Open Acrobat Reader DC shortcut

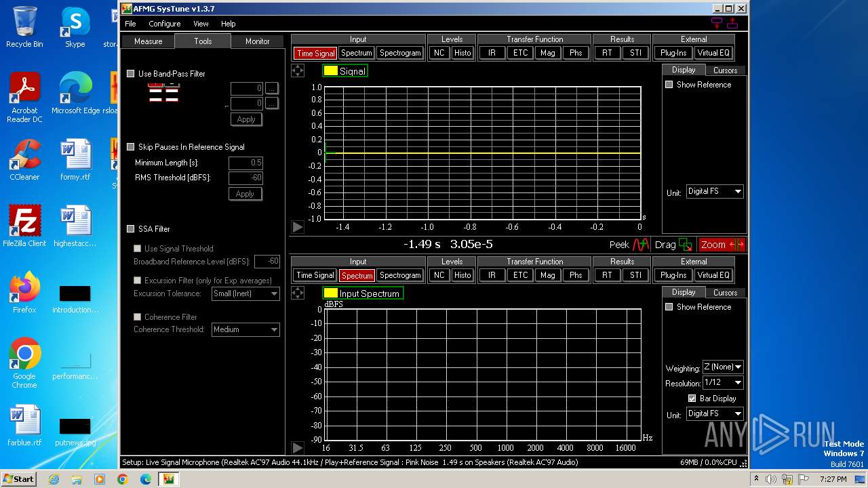pyautogui.click(x=24, y=98)
